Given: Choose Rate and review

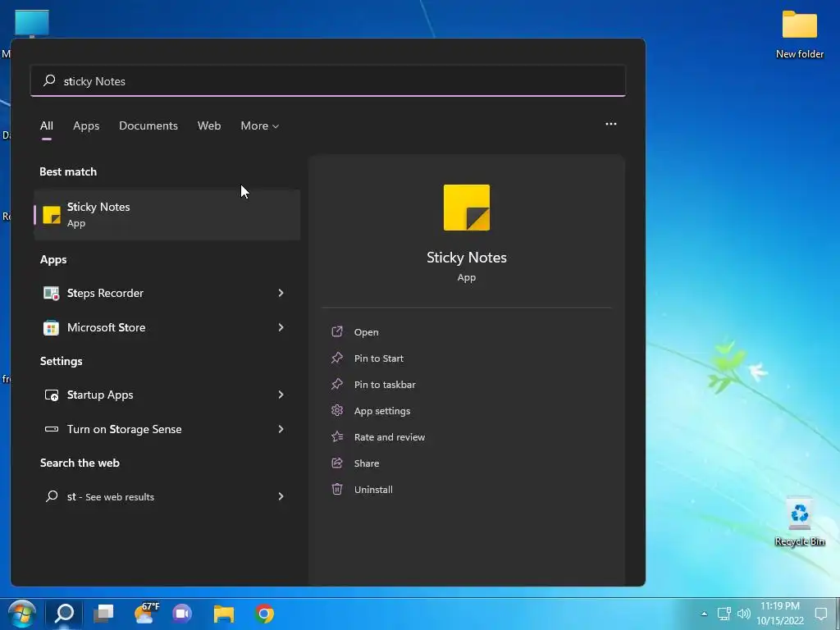Looking at the screenshot, I should point(390,437).
